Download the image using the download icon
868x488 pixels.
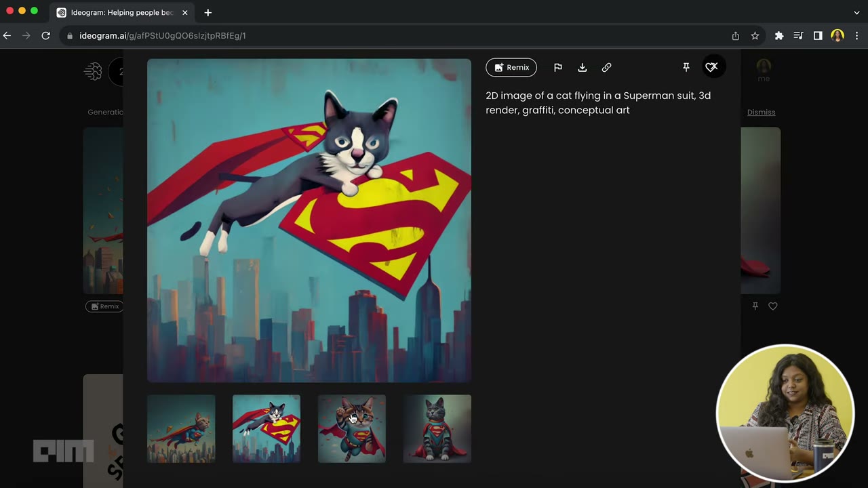583,67
